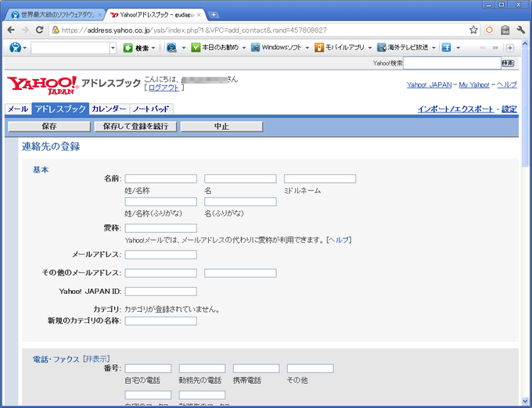The width and height of the screenshot is (532, 408).
Task: Click the Yahoo!検索 button
Action: pyautogui.click(x=508, y=63)
